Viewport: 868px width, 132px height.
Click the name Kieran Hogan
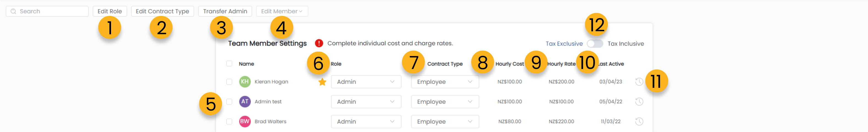[271, 82]
